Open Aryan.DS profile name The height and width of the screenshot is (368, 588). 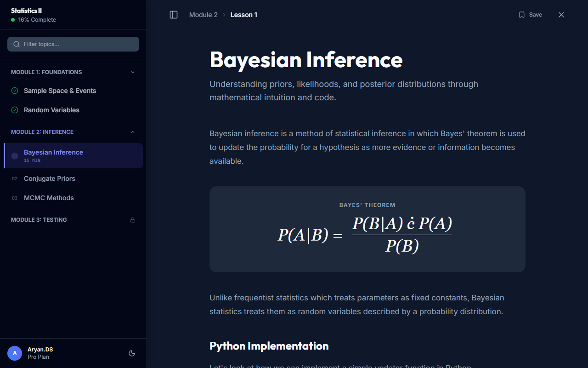click(x=40, y=350)
